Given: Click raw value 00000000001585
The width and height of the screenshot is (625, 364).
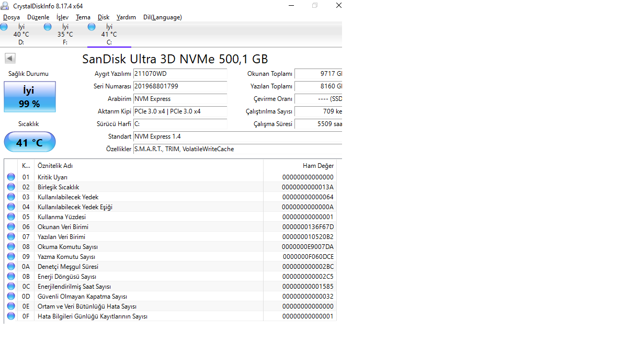Looking at the screenshot, I should (x=308, y=287).
